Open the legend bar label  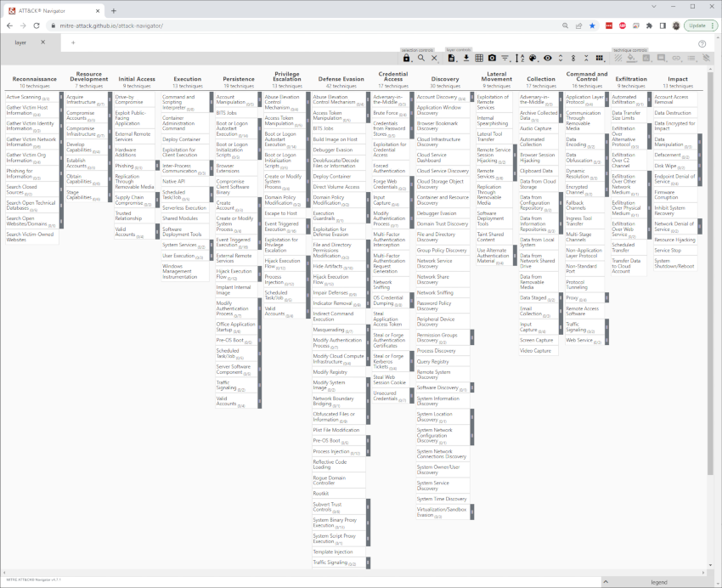(659, 582)
